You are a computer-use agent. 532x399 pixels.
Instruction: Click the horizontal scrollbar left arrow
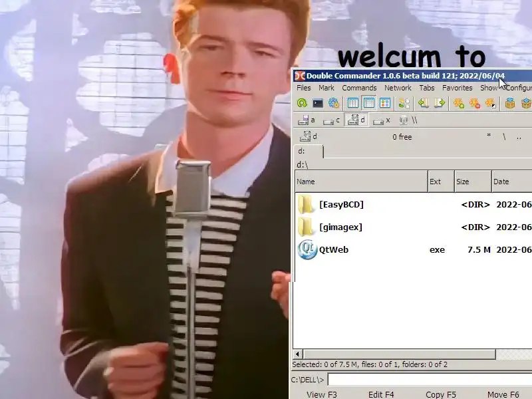(x=297, y=354)
